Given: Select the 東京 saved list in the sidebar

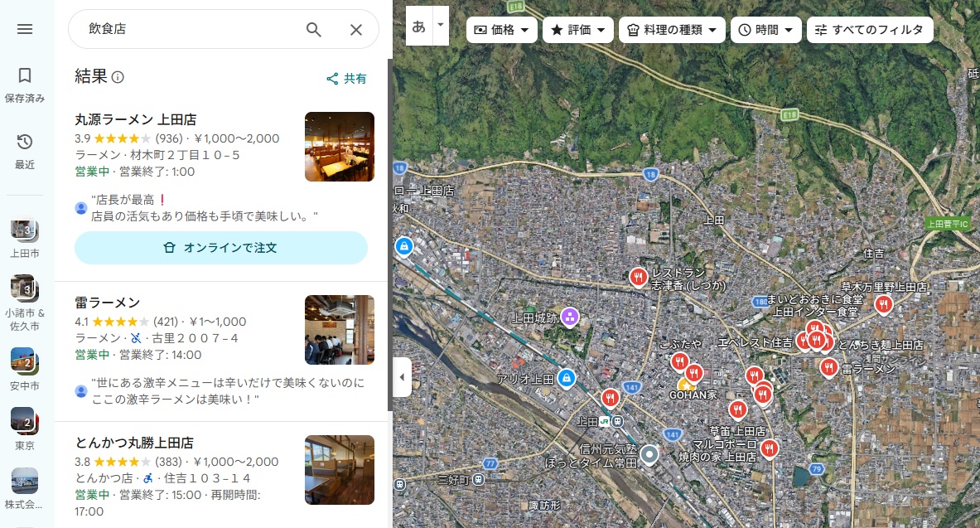Looking at the screenshot, I should tap(25, 428).
